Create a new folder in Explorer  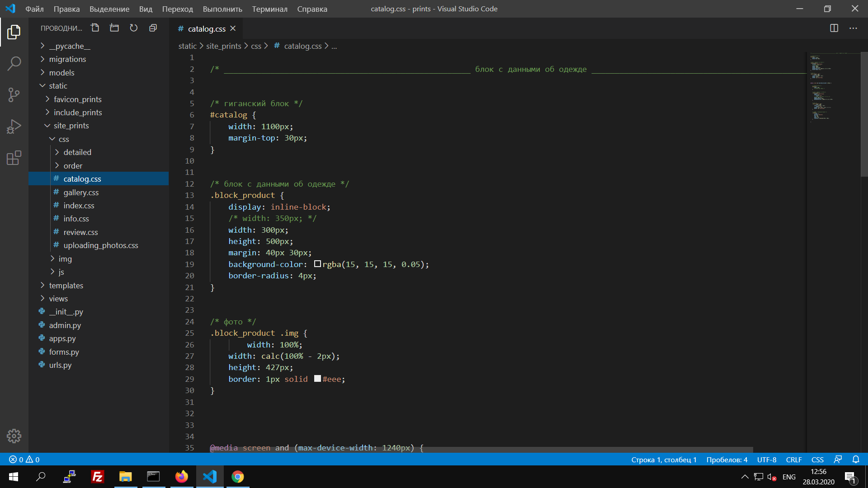pos(114,28)
